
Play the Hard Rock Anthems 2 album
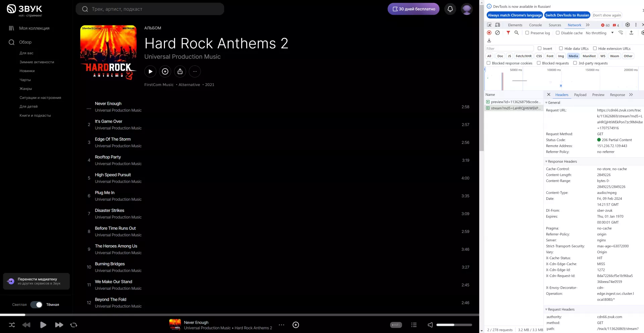pyautogui.click(x=150, y=71)
